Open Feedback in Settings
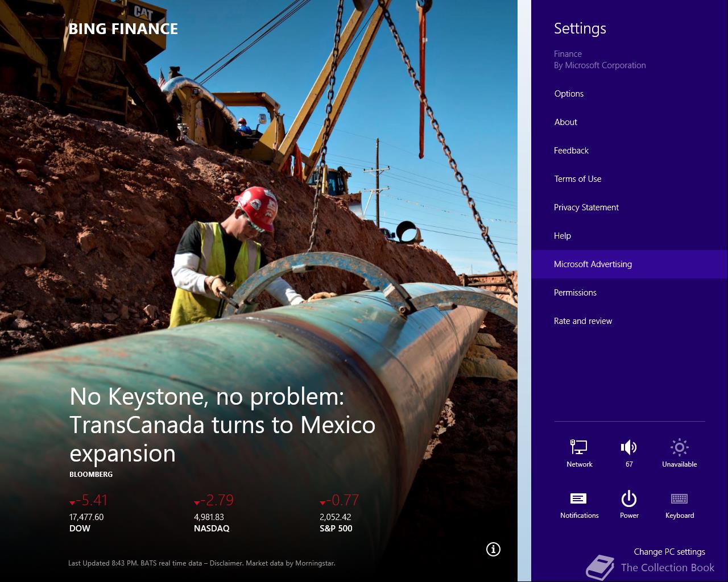Viewport: 728px width, 582px height. pyautogui.click(x=629, y=151)
